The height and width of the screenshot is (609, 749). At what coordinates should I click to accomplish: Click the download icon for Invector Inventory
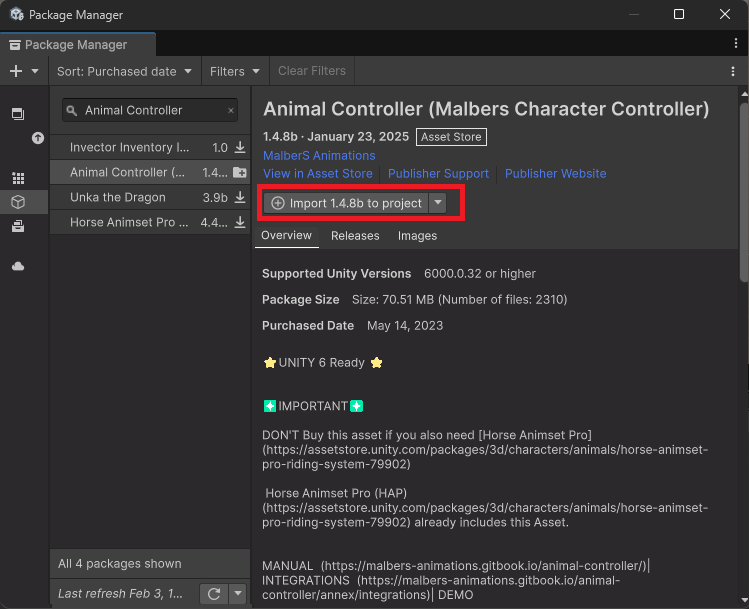pyautogui.click(x=240, y=147)
